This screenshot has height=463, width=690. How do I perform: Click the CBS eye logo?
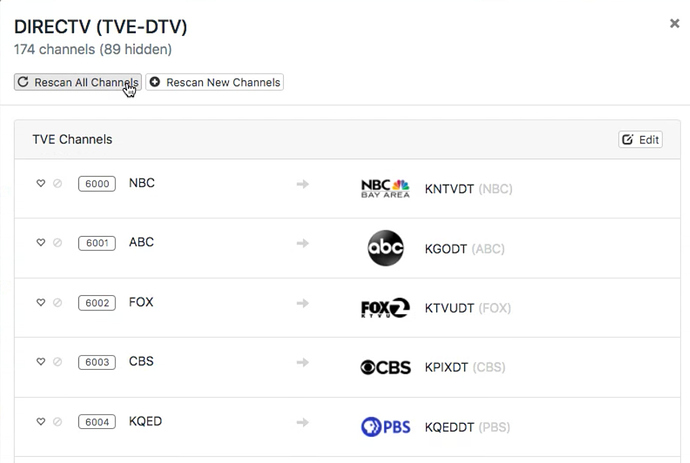pos(385,367)
